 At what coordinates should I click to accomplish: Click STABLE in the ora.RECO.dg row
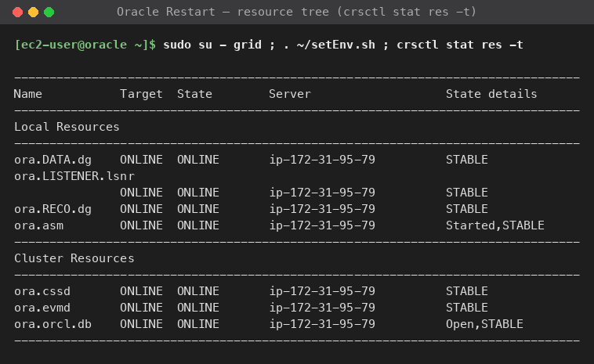point(467,209)
